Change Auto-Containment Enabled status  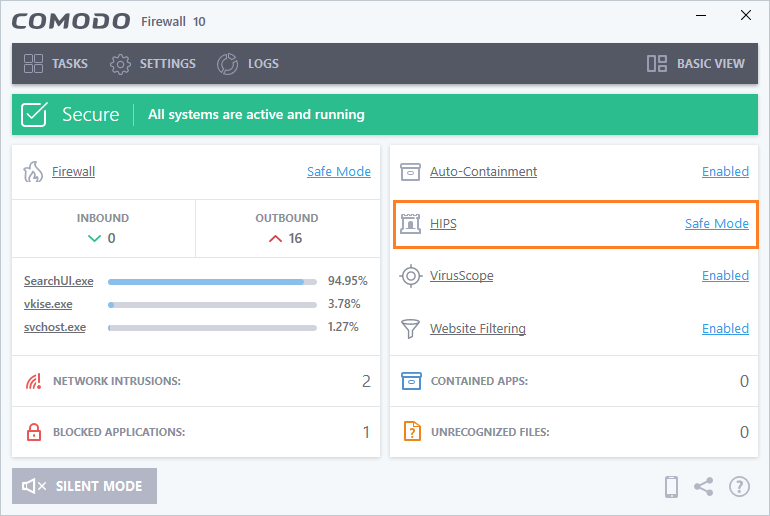tap(725, 171)
